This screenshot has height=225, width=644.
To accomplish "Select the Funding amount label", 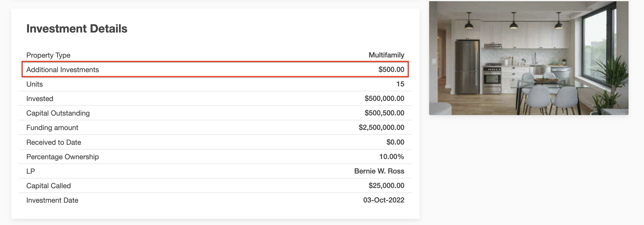I will click(x=52, y=127).
